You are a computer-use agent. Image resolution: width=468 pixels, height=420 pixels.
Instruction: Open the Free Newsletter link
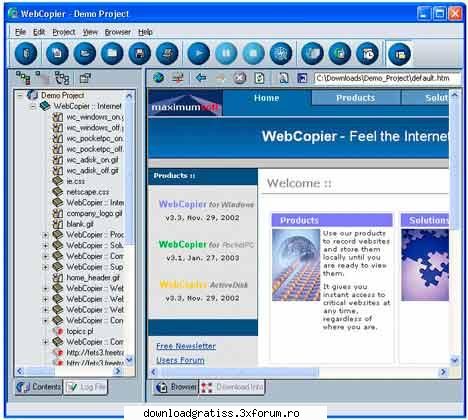[x=186, y=346]
